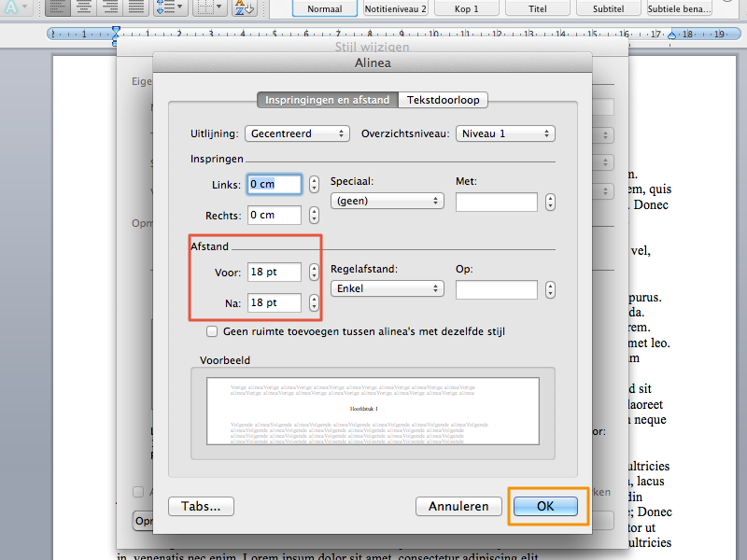The height and width of the screenshot is (560, 747).
Task: Toggle the checkbox in Stijl wijzigen dialog
Action: (x=138, y=492)
